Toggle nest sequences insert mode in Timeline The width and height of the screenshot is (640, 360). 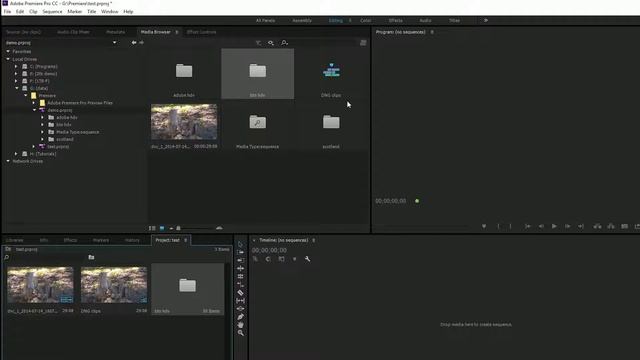tap(255, 259)
